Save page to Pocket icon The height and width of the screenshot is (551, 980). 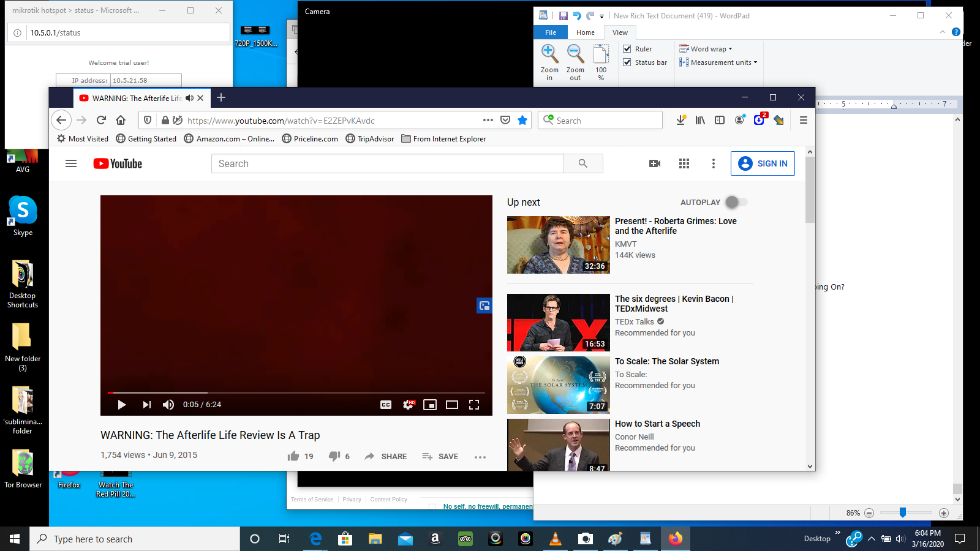[505, 120]
